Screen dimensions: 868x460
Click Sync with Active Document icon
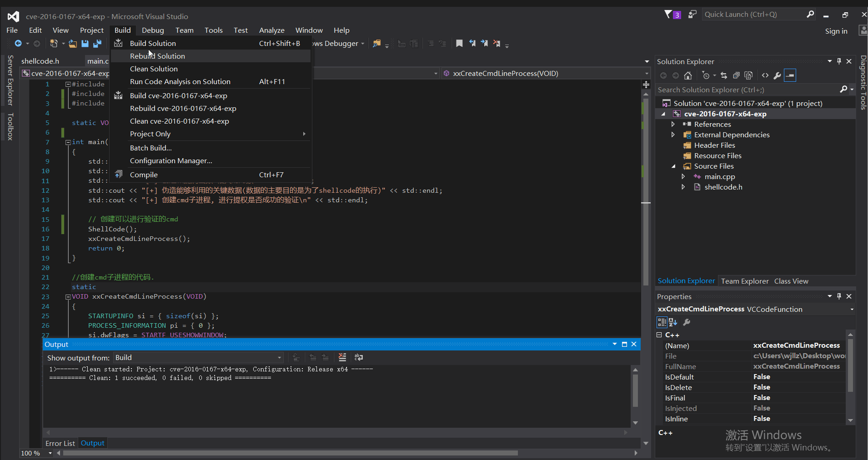tap(724, 75)
